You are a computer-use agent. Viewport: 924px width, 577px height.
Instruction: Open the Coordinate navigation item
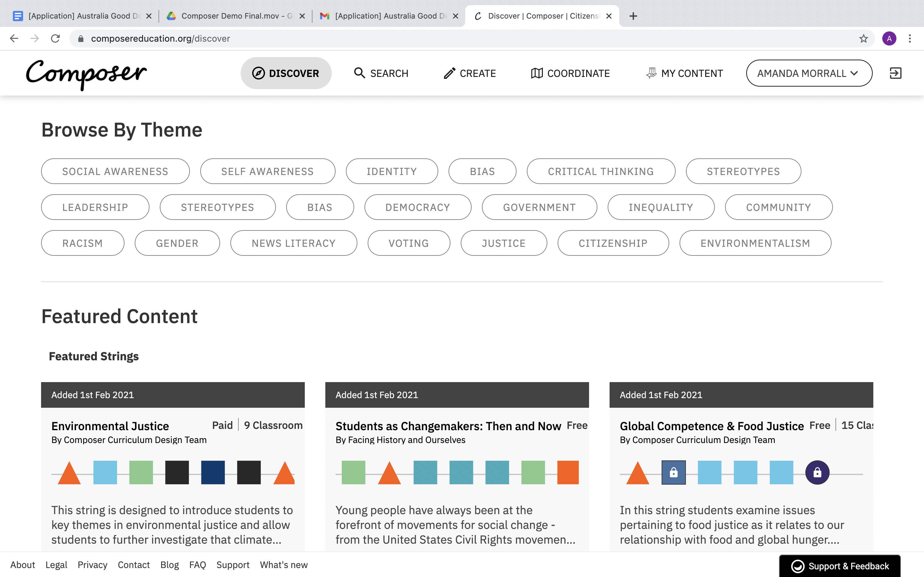tap(570, 73)
